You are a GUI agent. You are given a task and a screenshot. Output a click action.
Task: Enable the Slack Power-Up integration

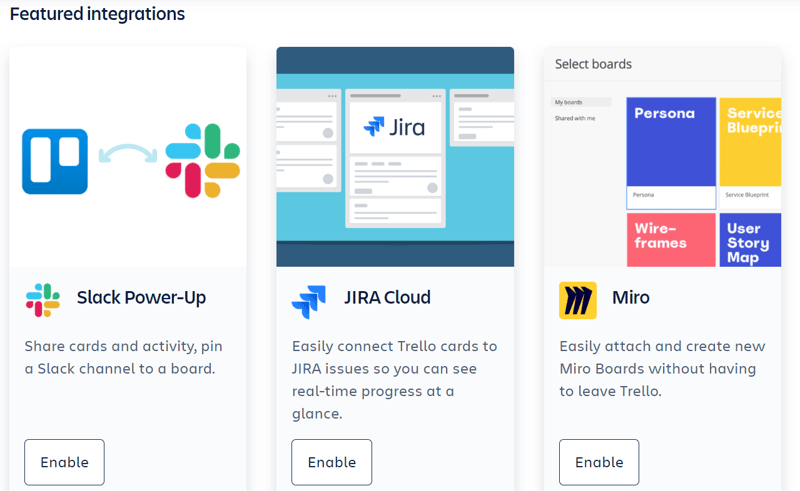64,462
